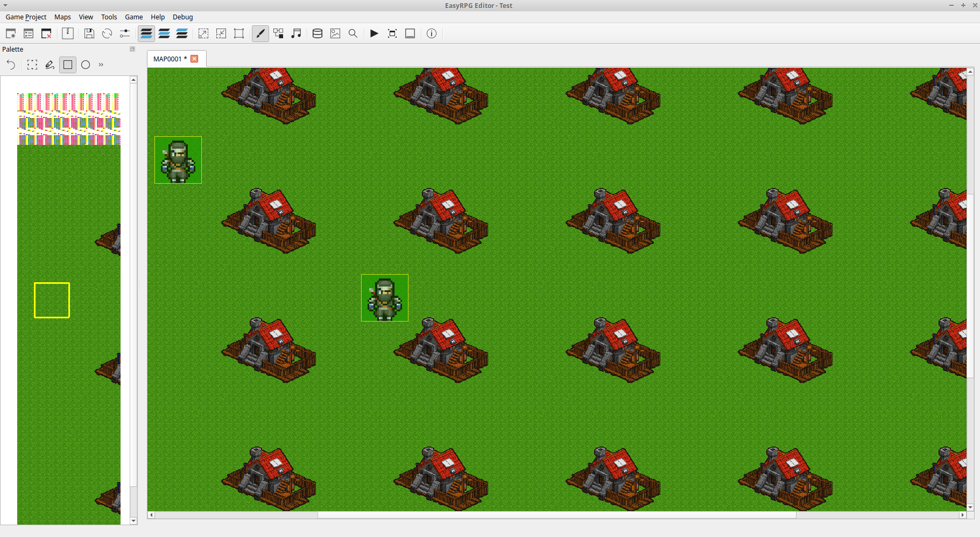Open the Game menu
The image size is (980, 537).
(134, 17)
